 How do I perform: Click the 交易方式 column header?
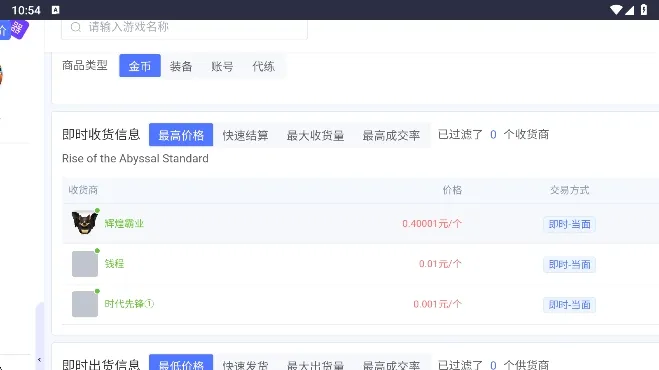coord(569,190)
